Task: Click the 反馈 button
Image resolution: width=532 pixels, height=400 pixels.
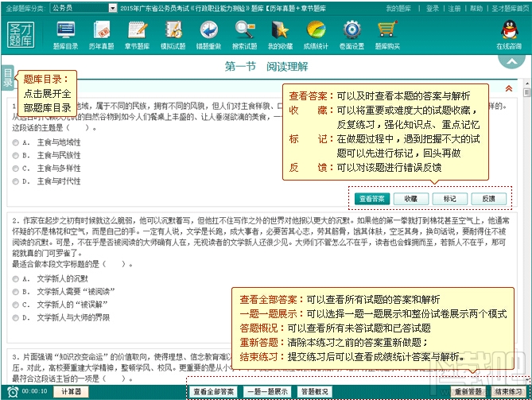Action: pos(489,199)
